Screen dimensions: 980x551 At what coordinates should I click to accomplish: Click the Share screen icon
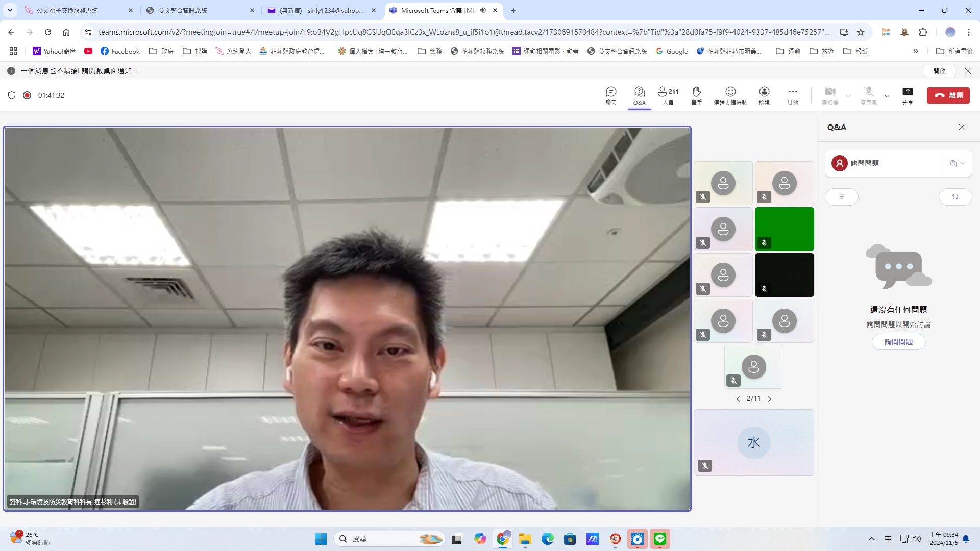[x=907, y=95]
